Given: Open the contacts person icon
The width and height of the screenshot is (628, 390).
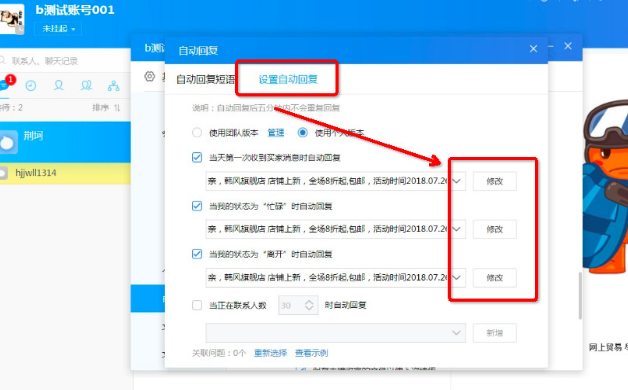Looking at the screenshot, I should point(58,85).
